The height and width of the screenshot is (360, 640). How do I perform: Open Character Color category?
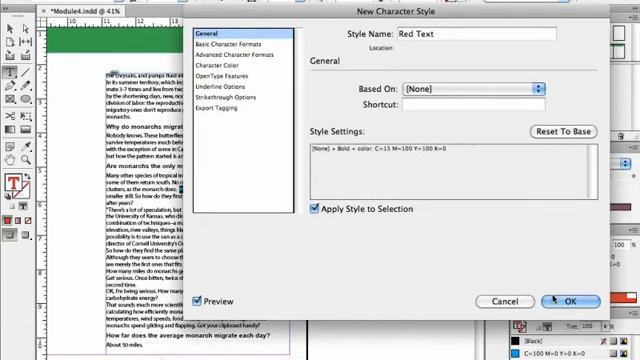(x=217, y=65)
